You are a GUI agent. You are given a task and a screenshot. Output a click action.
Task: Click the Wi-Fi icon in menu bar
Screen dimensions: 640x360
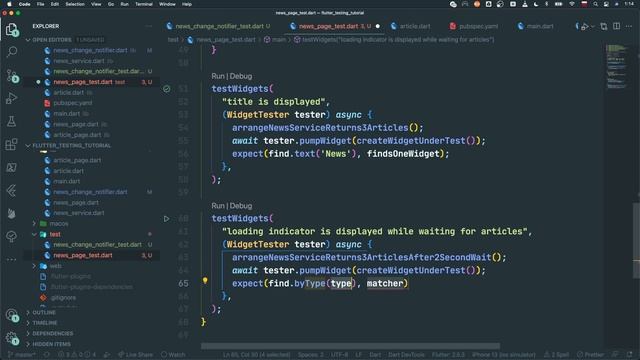pos(572,4)
